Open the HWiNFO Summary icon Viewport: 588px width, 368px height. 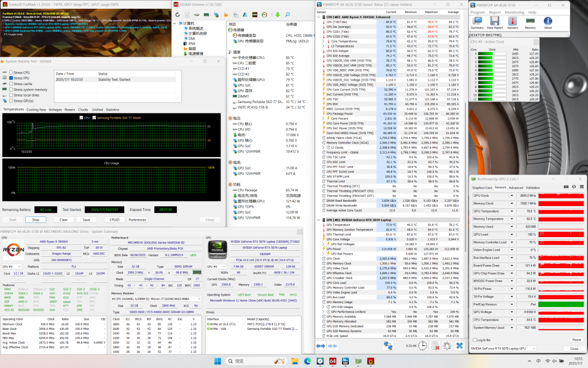[477, 22]
